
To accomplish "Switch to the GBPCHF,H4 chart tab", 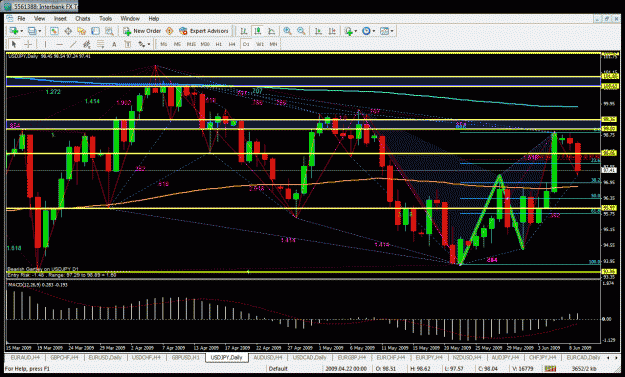I will point(65,357).
